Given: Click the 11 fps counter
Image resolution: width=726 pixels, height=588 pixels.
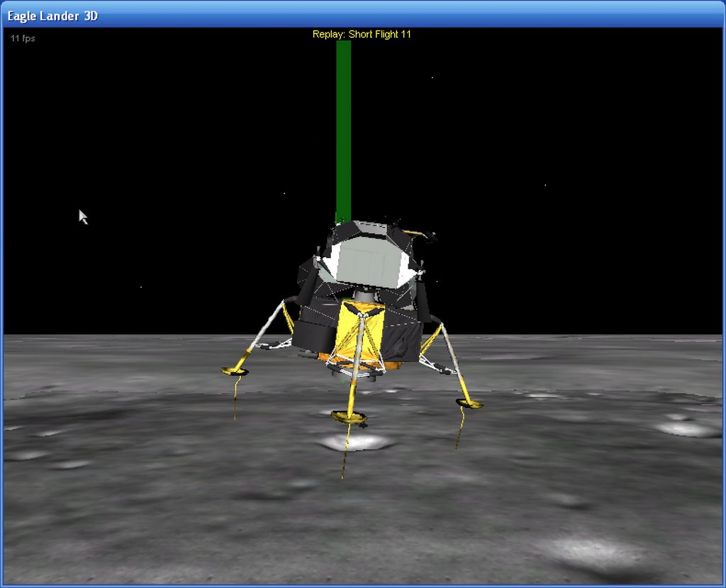Looking at the screenshot, I should [23, 38].
